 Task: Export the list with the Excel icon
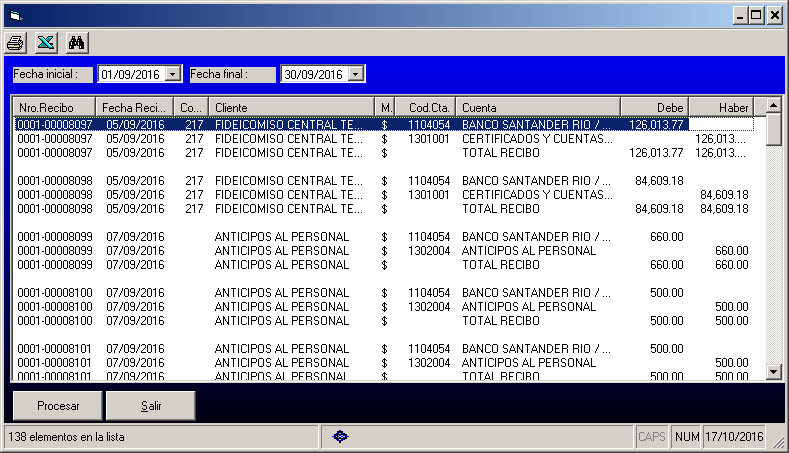(45, 43)
